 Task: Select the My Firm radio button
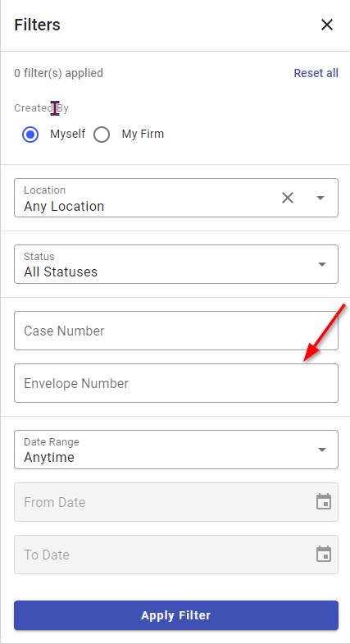102,135
